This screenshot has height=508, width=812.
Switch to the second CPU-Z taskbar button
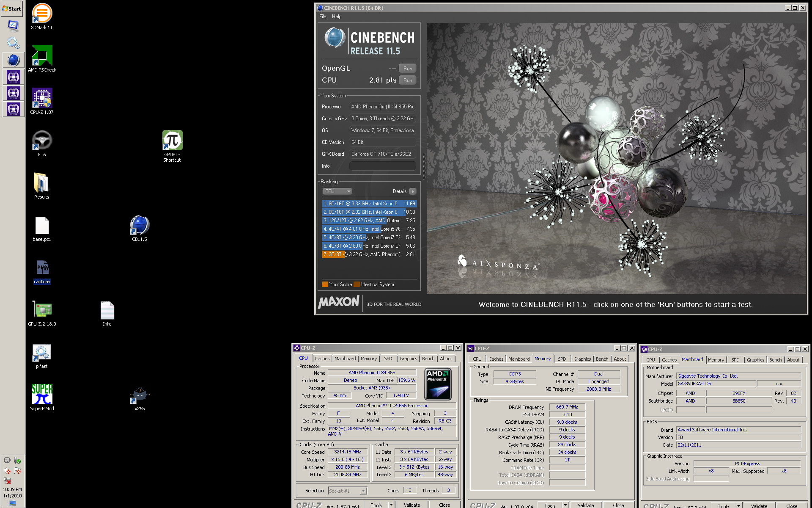(x=13, y=93)
